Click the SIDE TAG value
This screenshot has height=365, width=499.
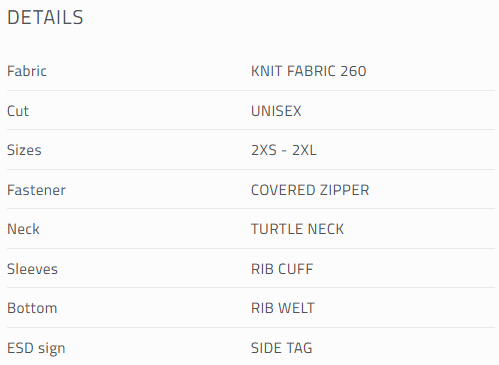[282, 348]
